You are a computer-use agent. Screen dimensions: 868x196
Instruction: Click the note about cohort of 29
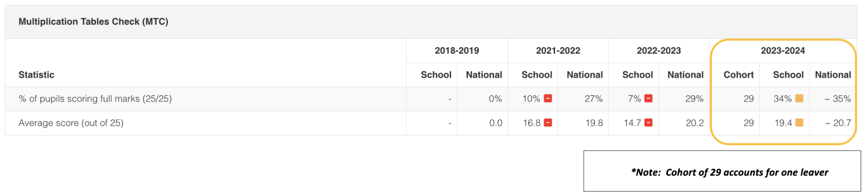(x=730, y=172)
